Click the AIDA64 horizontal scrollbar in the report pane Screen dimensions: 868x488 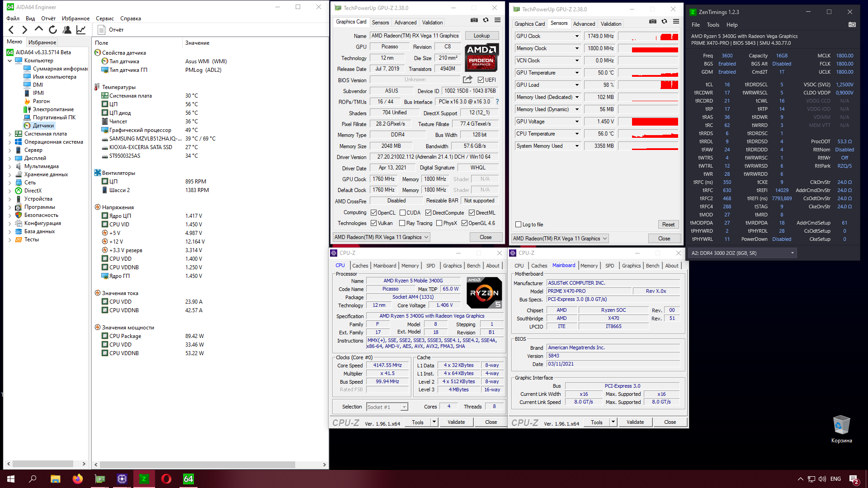[x=197, y=465]
